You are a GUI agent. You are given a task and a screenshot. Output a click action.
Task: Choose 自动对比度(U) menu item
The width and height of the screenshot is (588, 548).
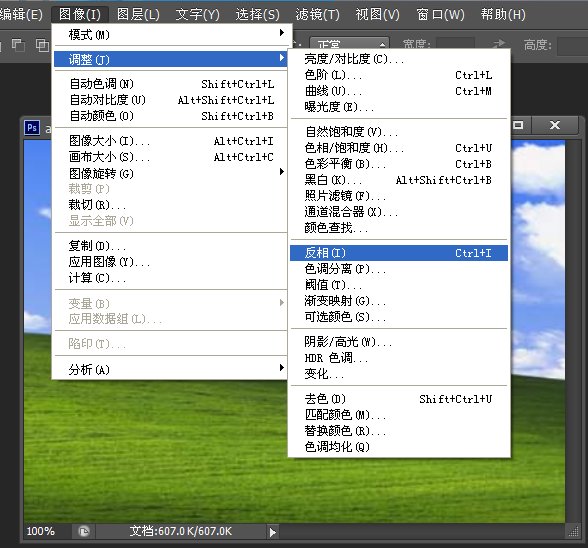tap(171, 100)
